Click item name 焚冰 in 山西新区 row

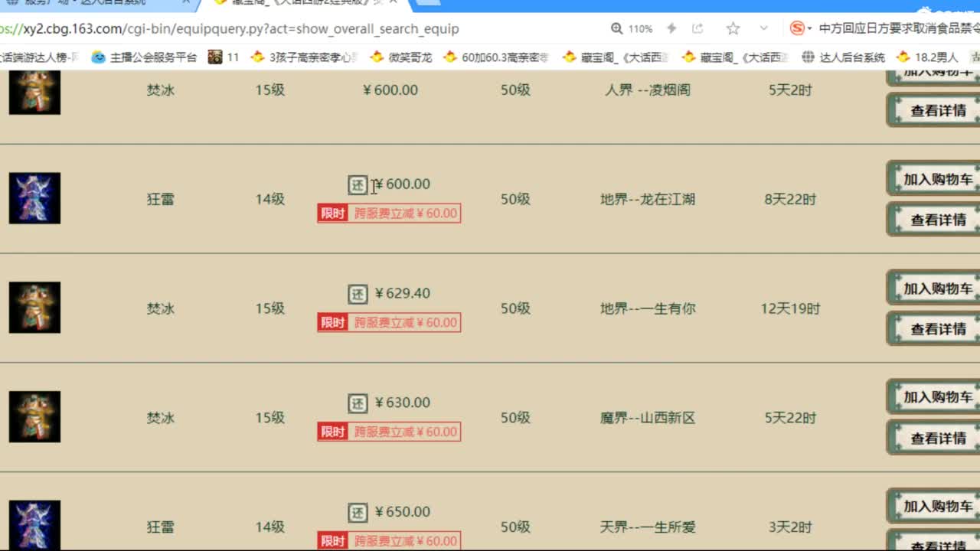click(161, 418)
